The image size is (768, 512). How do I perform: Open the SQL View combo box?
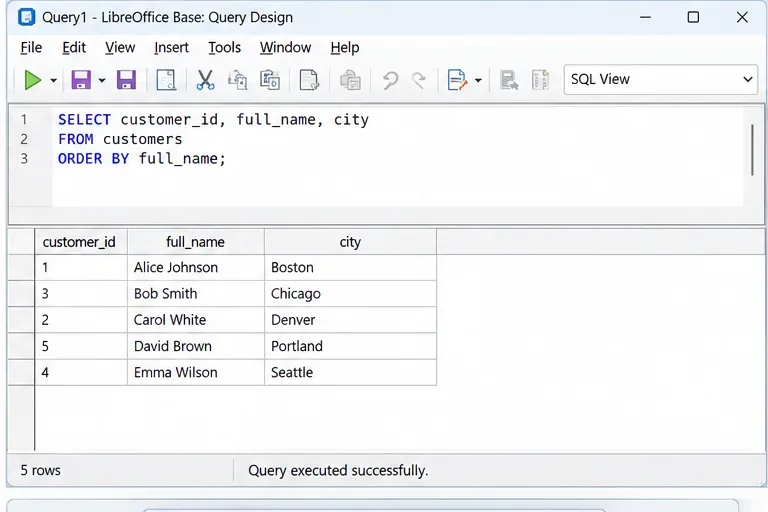(660, 79)
